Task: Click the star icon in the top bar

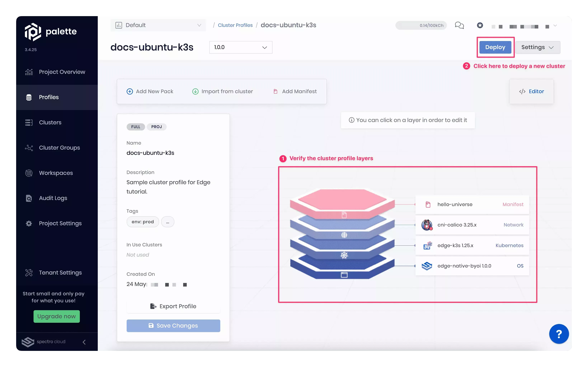Action: pyautogui.click(x=480, y=25)
